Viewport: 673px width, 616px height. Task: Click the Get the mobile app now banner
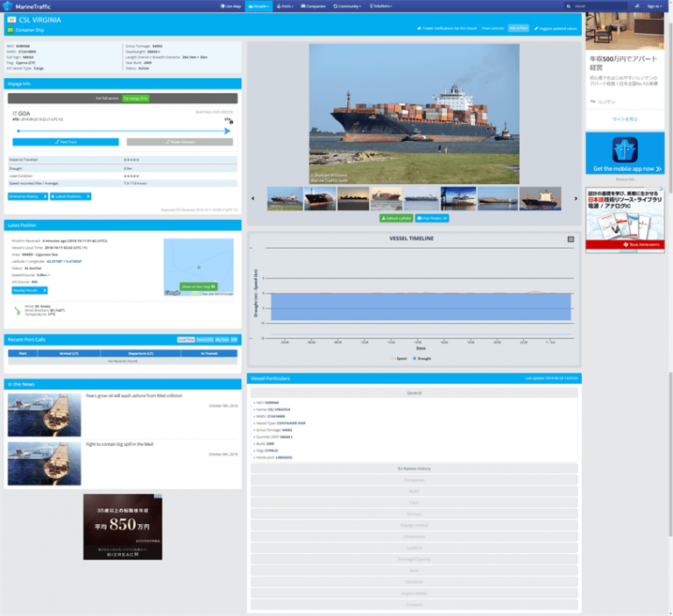(625, 153)
